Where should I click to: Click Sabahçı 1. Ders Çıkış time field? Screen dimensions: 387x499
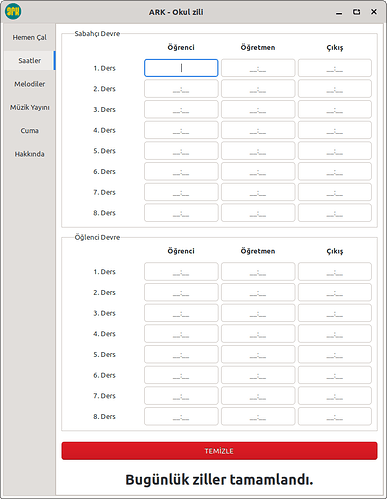pos(335,68)
